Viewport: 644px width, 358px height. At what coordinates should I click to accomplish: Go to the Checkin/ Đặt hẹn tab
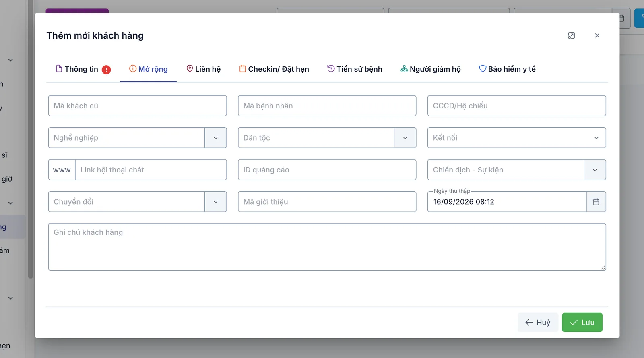coord(274,69)
